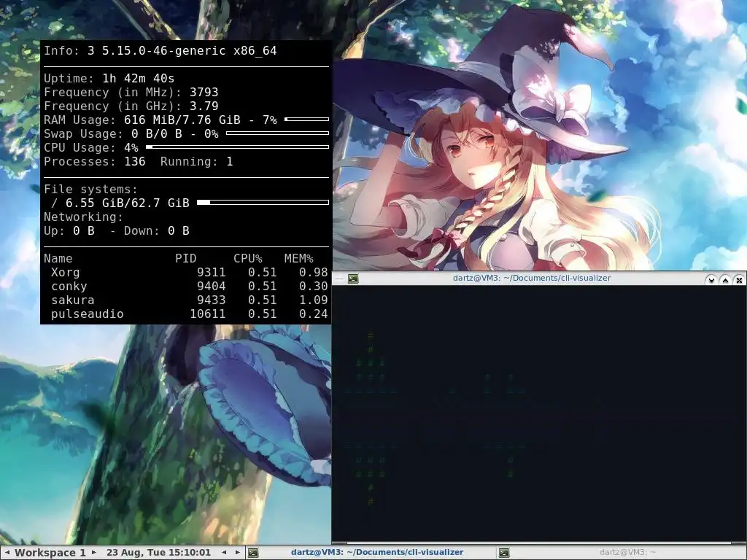Click PID 9404 in the conky row
Image resolution: width=747 pixels, height=560 pixels.
(x=211, y=286)
